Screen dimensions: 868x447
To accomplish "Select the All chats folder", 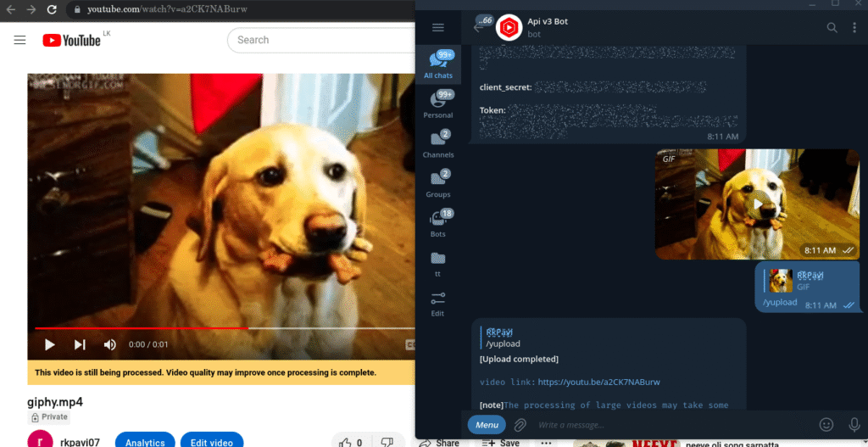I will point(438,64).
